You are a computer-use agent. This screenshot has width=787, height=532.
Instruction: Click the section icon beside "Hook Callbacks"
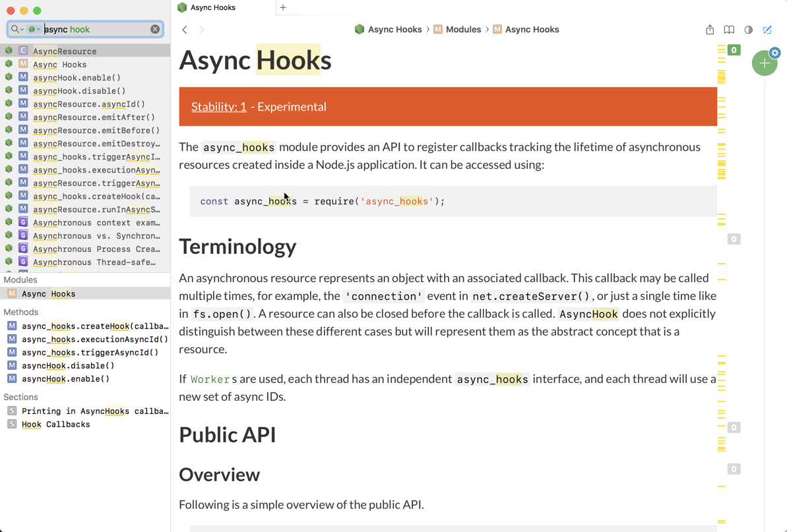tap(12, 424)
